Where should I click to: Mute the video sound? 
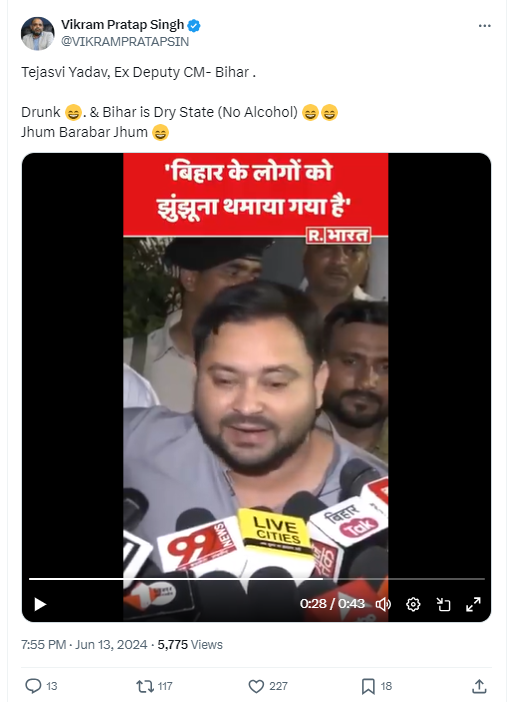(x=383, y=604)
